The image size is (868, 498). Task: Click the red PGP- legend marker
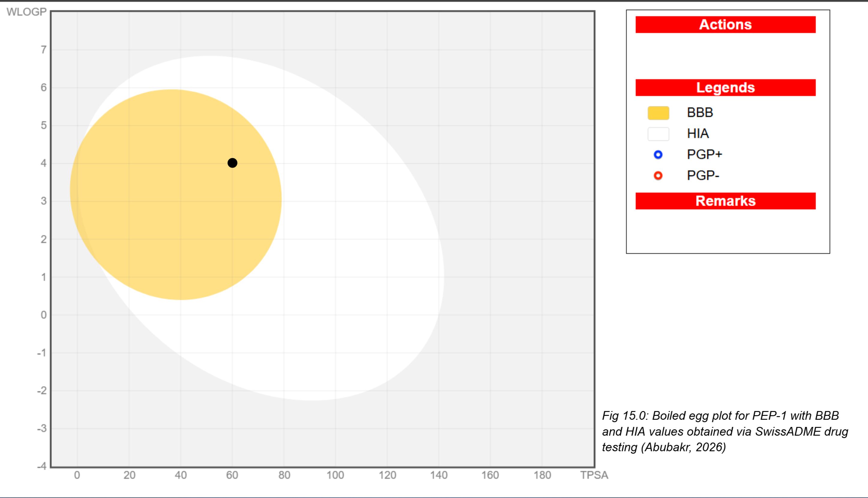coord(658,175)
